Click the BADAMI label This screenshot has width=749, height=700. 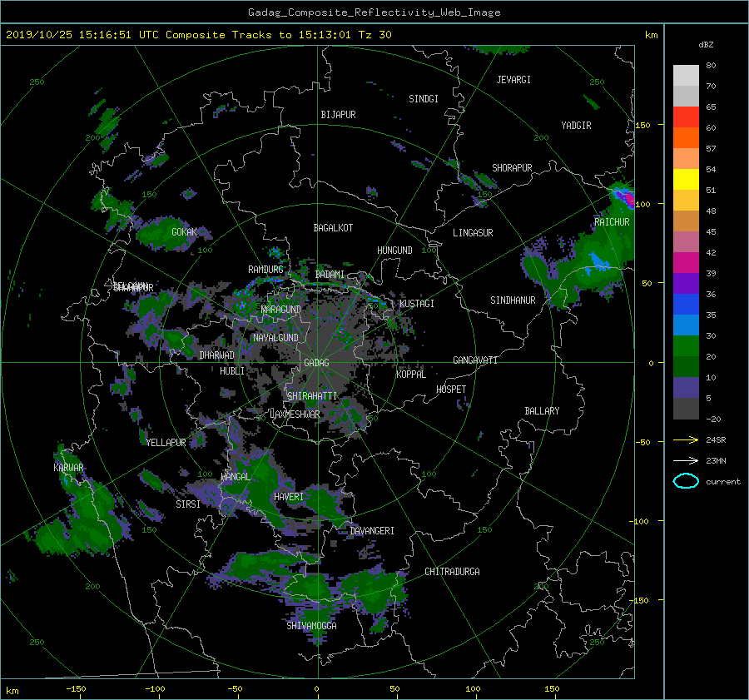pos(330,275)
